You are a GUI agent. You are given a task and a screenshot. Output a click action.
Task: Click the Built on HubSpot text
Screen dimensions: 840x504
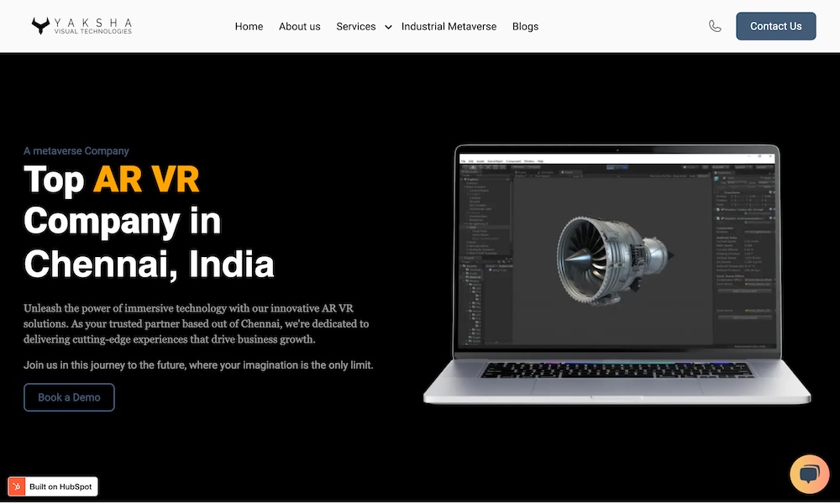point(61,486)
